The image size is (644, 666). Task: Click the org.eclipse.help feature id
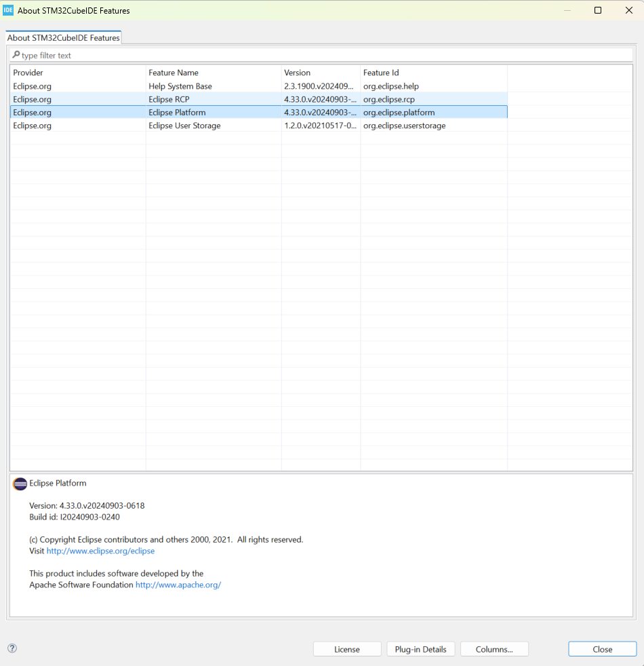pyautogui.click(x=391, y=86)
